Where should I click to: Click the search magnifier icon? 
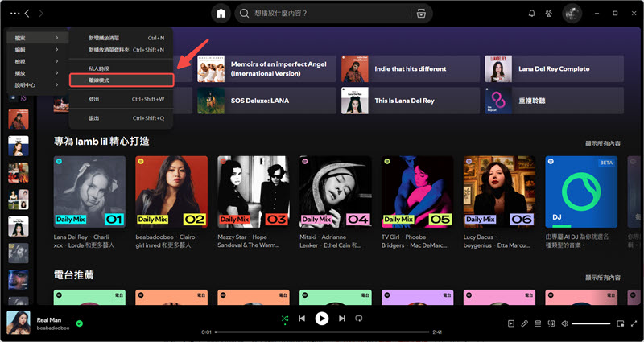[x=245, y=14]
